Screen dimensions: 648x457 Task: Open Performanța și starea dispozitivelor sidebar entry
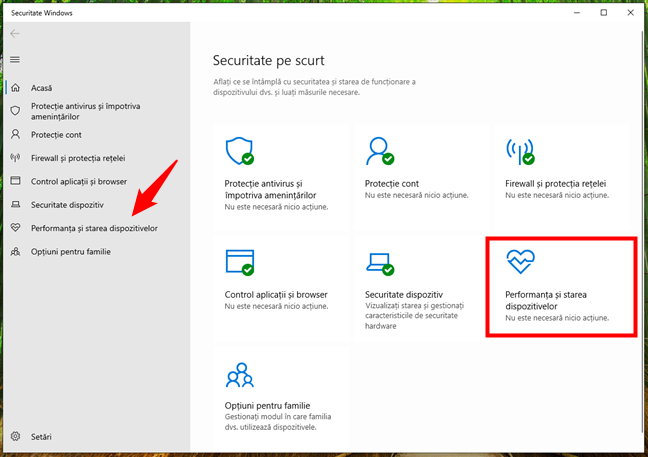94,229
